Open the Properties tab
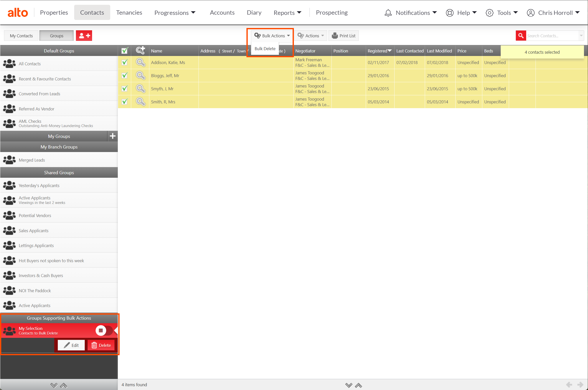This screenshot has height=390, width=588. click(x=54, y=13)
